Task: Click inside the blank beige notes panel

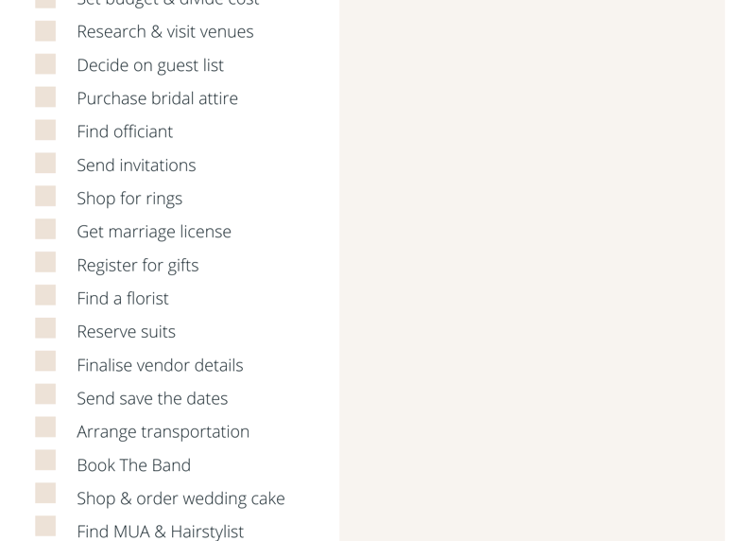Action: coord(531,270)
